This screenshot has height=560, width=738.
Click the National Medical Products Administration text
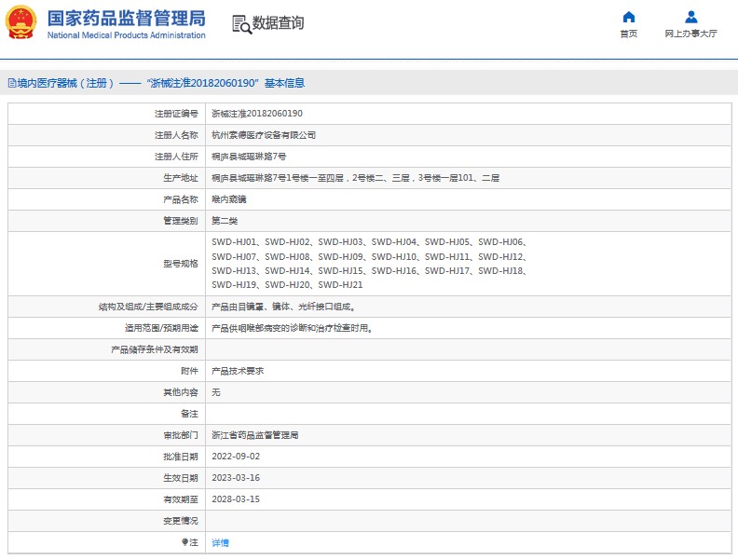[x=126, y=35]
